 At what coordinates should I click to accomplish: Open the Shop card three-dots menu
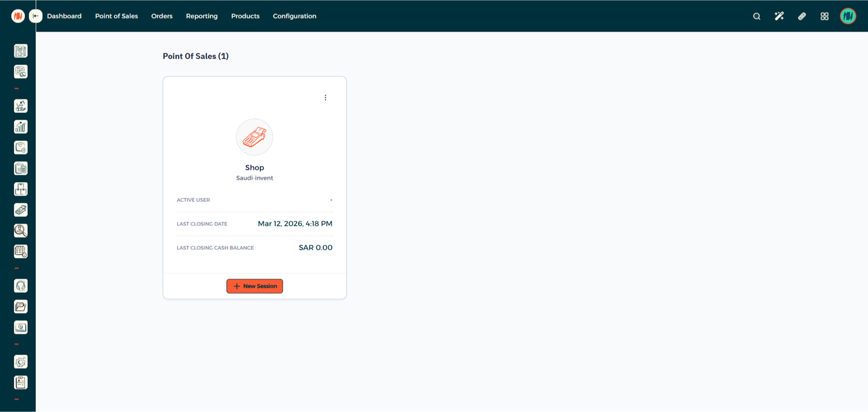pos(325,98)
